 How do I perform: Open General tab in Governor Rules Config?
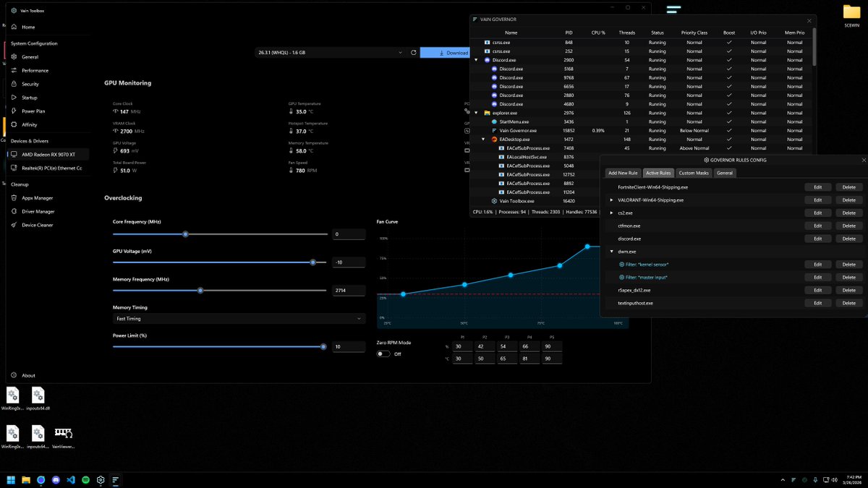[725, 173]
